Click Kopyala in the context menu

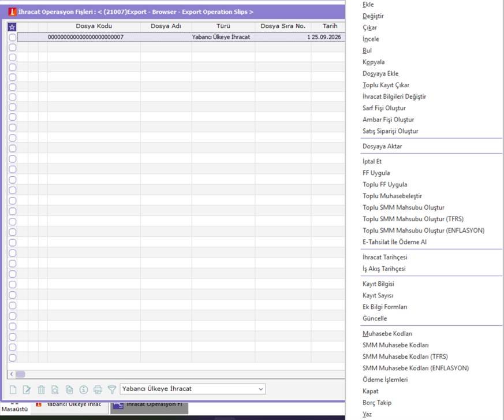(x=374, y=62)
